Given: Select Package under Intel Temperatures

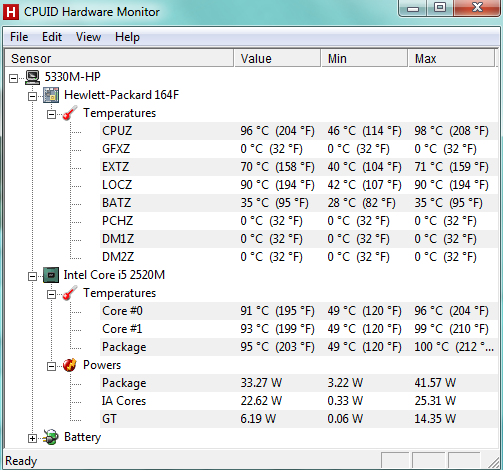Looking at the screenshot, I should pos(298,347).
